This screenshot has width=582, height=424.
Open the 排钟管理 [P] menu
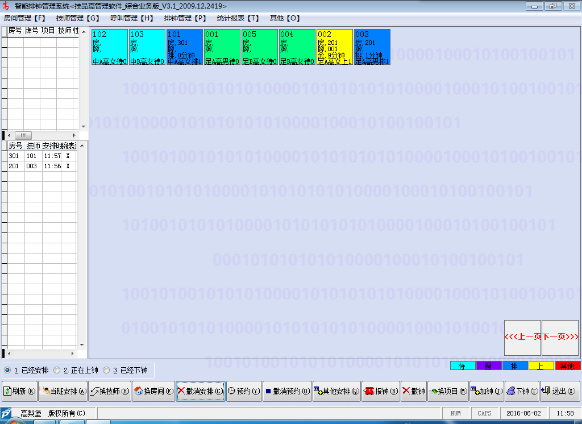tap(185, 18)
